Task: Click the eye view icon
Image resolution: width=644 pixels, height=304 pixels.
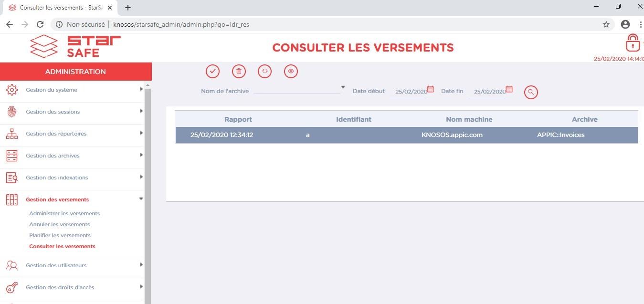Action: point(291,71)
